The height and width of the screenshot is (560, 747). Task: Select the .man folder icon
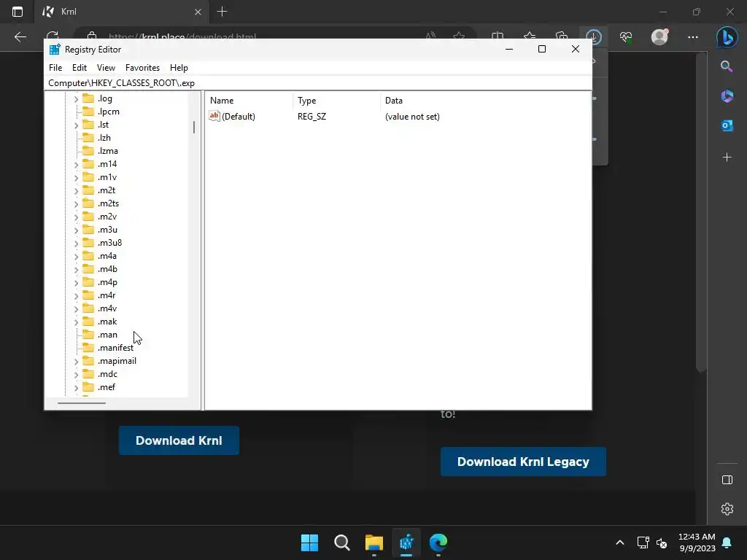88,335
